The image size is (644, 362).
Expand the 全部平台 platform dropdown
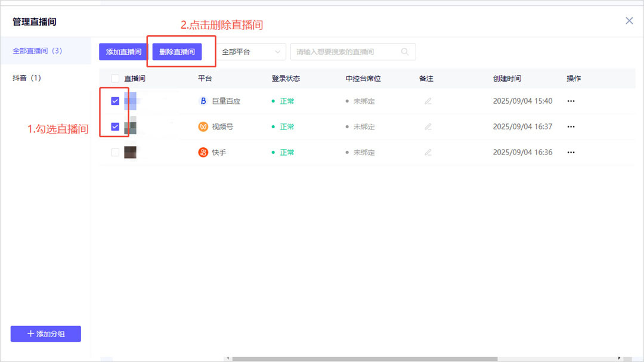point(250,52)
